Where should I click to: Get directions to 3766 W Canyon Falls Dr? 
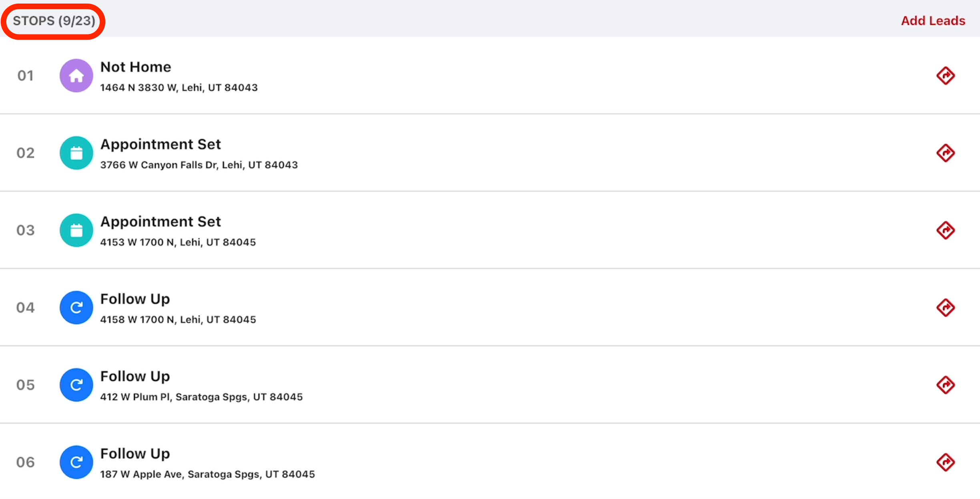point(946,153)
